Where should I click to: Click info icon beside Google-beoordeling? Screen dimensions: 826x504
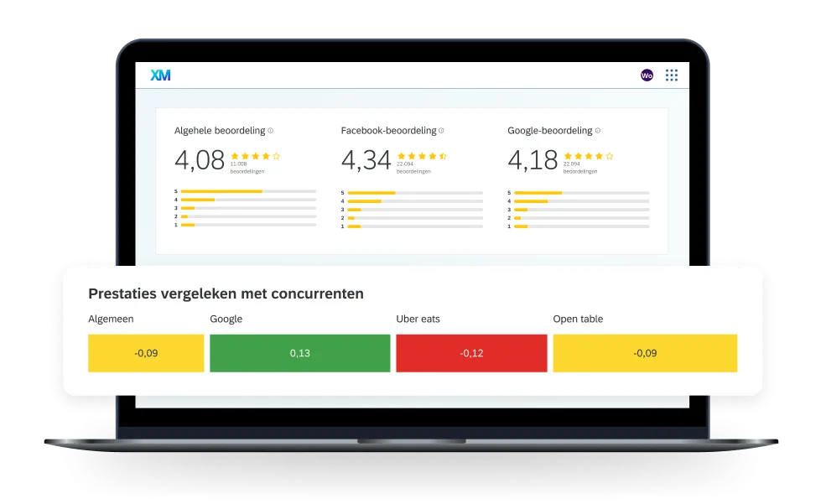pyautogui.click(x=597, y=131)
